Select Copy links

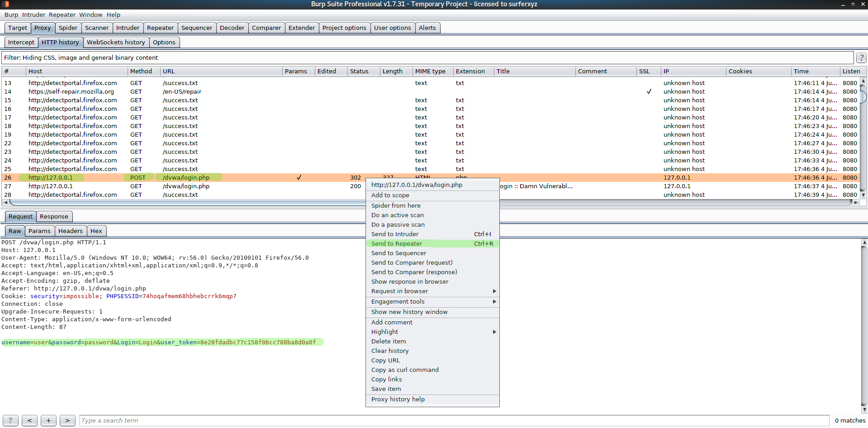(x=432, y=379)
